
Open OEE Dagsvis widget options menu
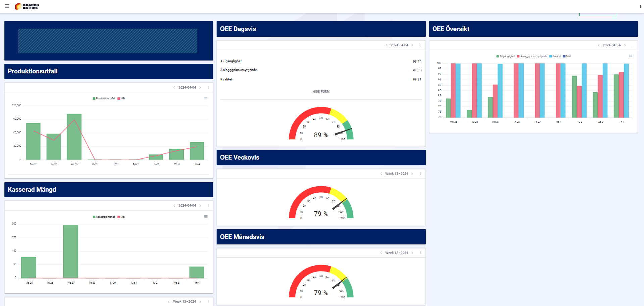[420, 45]
